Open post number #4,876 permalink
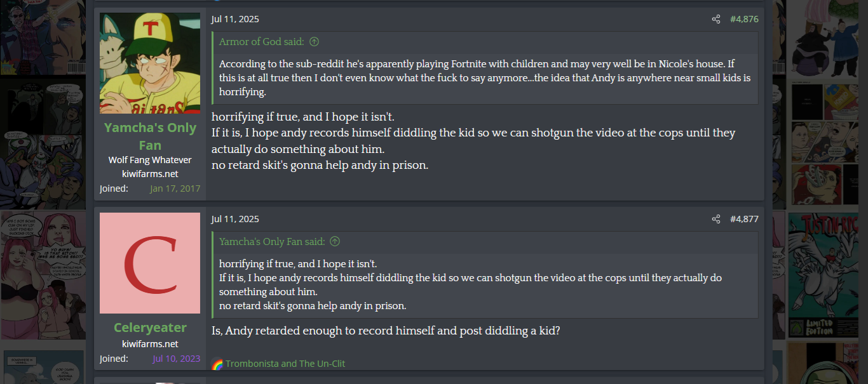Image resolution: width=868 pixels, height=384 pixels. pos(744,19)
